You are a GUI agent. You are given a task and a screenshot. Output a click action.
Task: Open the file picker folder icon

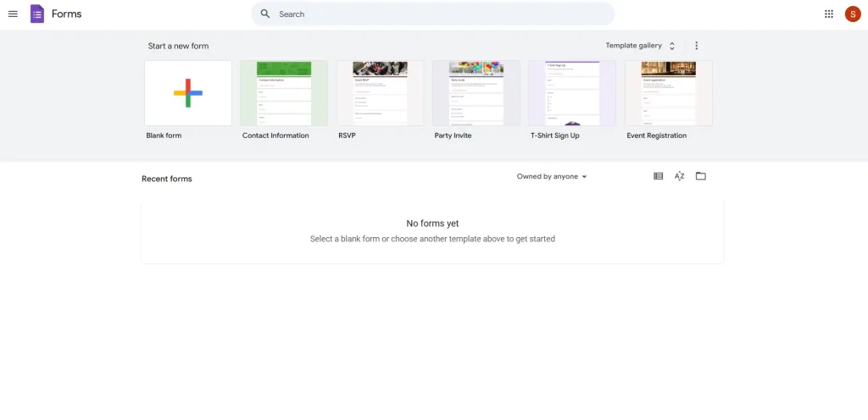[x=701, y=176]
